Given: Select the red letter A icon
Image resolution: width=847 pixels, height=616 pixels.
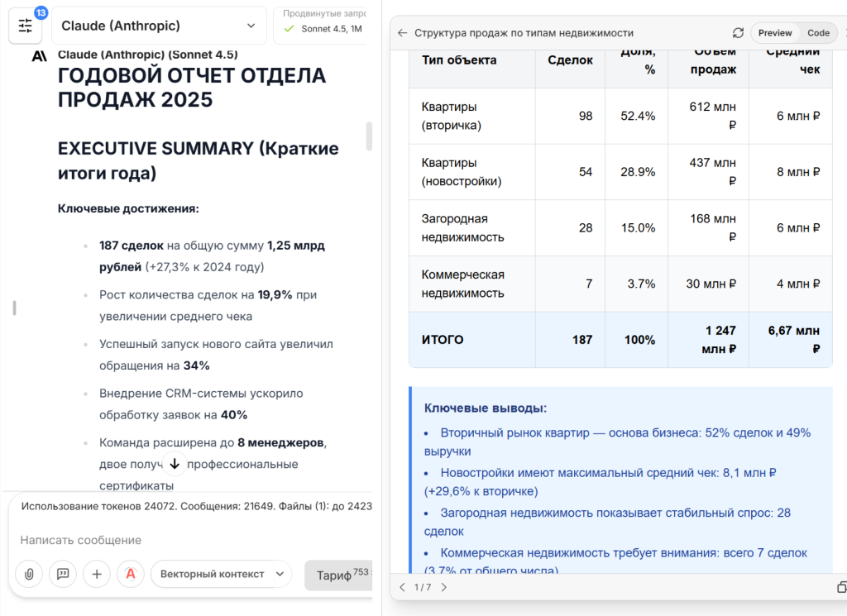Looking at the screenshot, I should [x=131, y=574].
